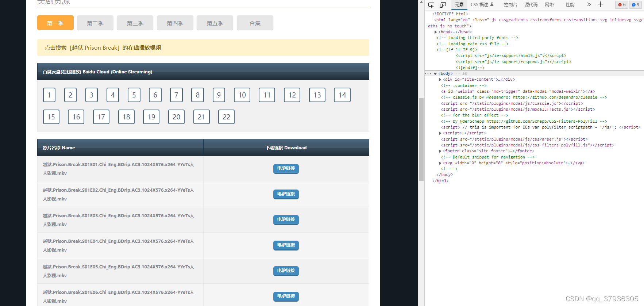Screen dimensions: 644x306
Task: Select the DOCTYPE html line
Action: [450, 14]
